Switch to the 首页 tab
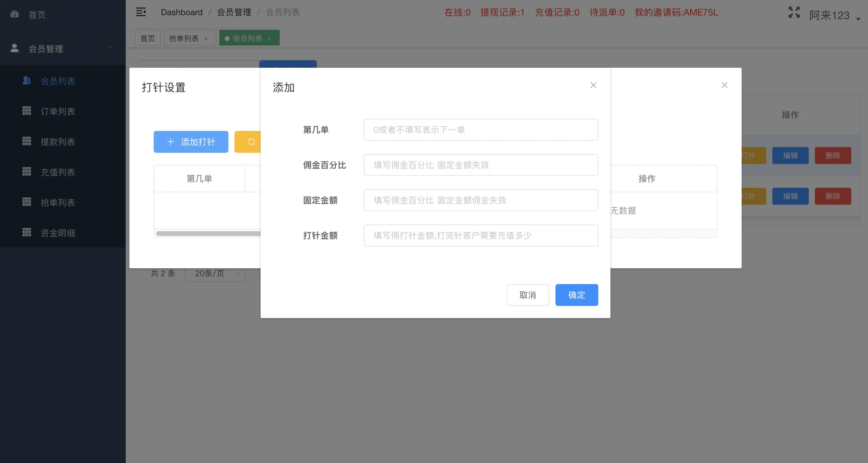Screen dimensions: 868x463 (x=147, y=38)
